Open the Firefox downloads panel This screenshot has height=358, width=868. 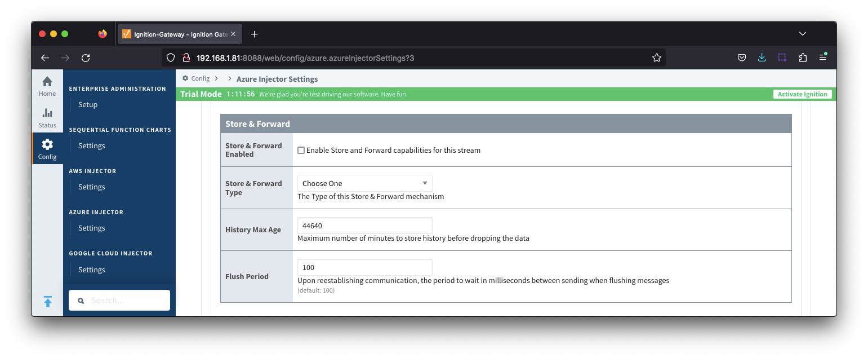[762, 58]
